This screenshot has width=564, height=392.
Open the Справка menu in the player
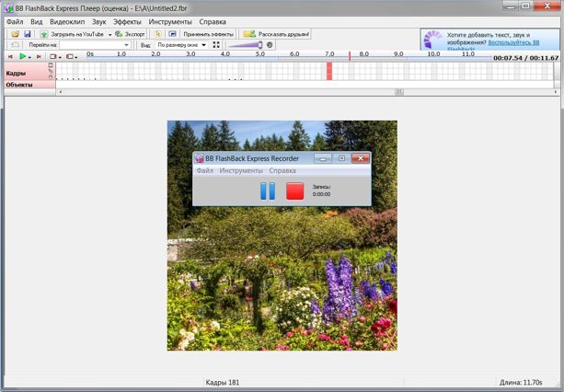click(x=213, y=22)
